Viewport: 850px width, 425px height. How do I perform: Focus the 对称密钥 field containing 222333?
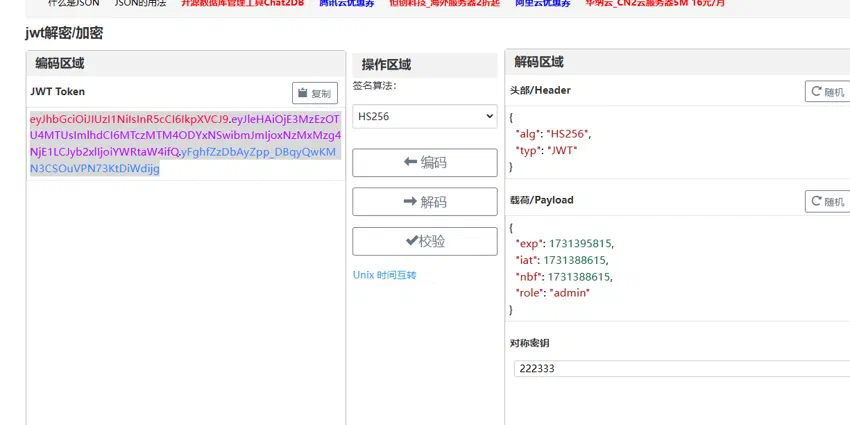click(682, 369)
